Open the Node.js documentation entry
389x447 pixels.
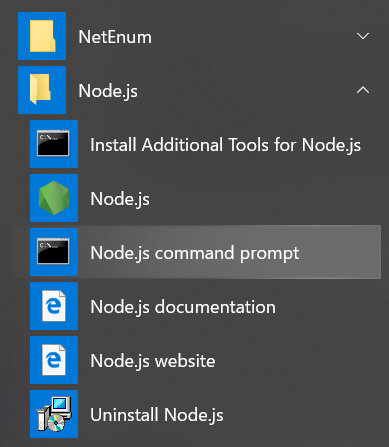tap(183, 307)
